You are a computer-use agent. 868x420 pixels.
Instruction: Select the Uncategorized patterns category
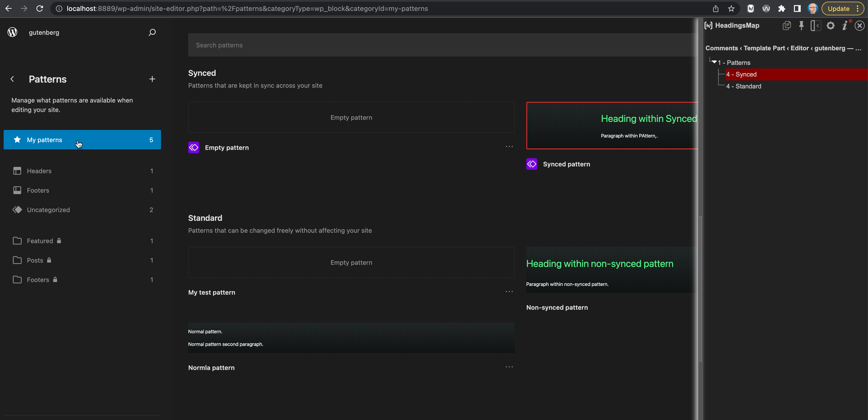[x=48, y=209]
